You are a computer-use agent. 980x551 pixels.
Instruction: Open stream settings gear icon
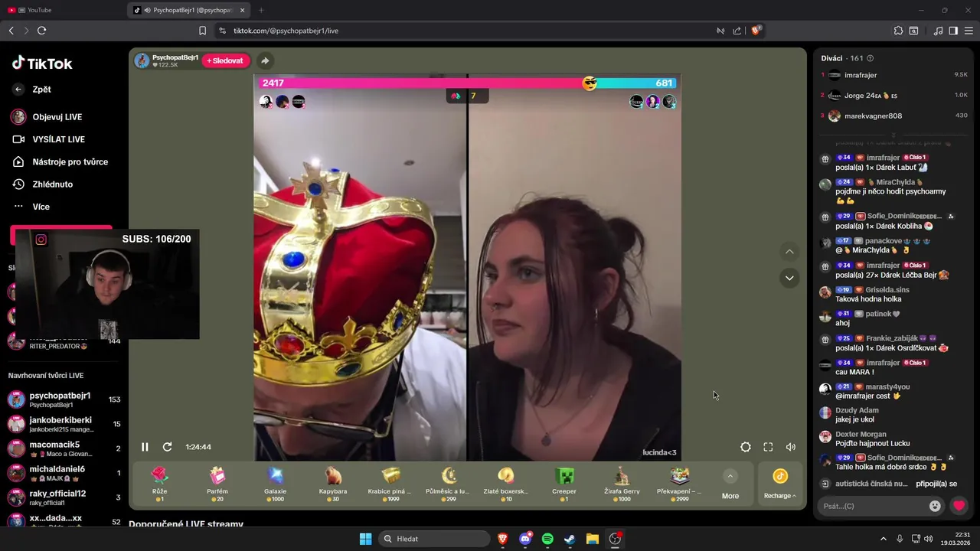pyautogui.click(x=746, y=447)
